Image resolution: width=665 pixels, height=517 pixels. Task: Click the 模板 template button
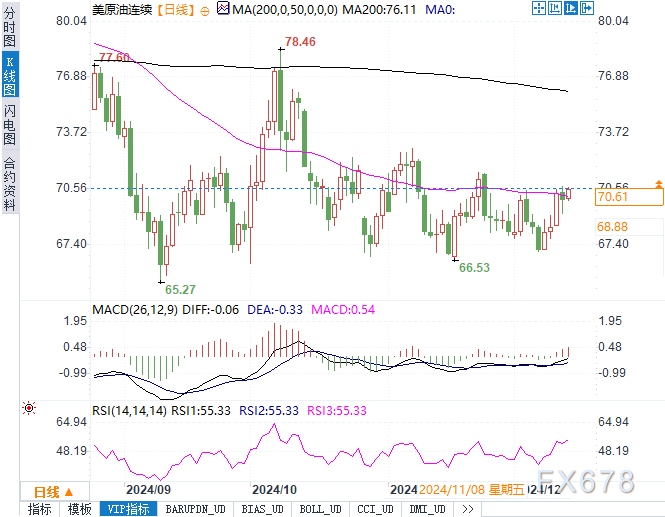[80, 509]
